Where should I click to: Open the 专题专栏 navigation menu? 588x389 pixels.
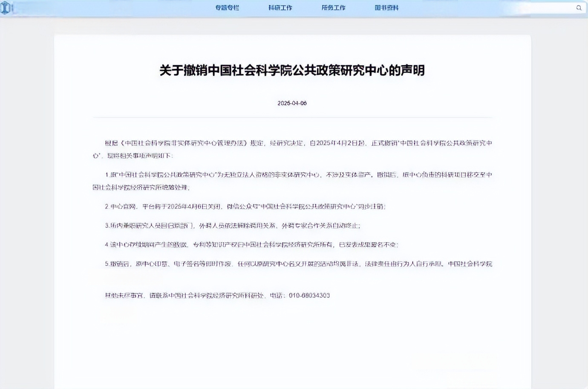tap(227, 8)
